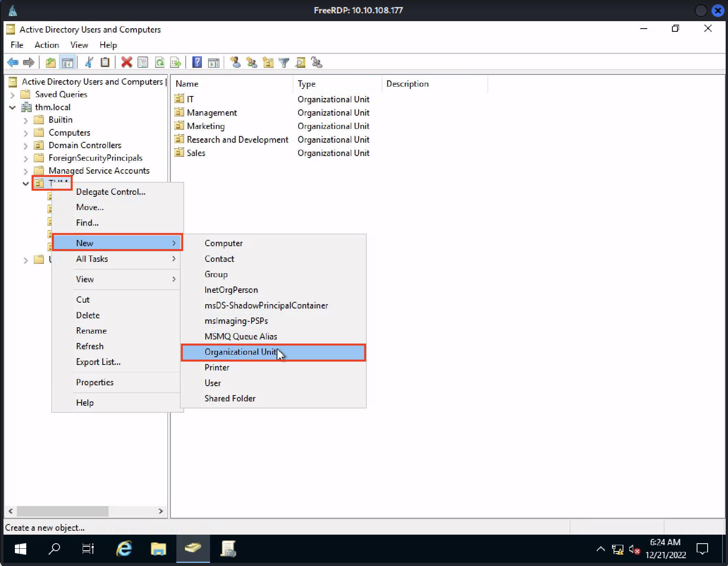
Task: Expand the Saved Queries node
Action: 12,95
